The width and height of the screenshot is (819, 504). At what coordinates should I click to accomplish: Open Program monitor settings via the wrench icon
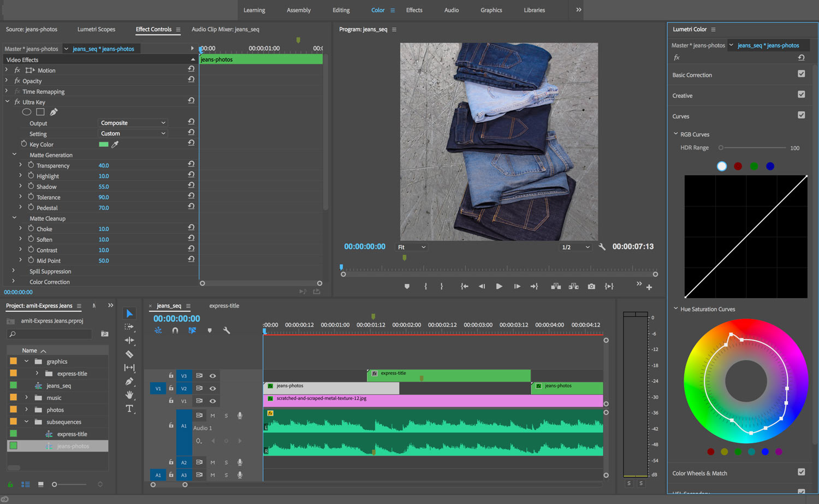pyautogui.click(x=602, y=246)
